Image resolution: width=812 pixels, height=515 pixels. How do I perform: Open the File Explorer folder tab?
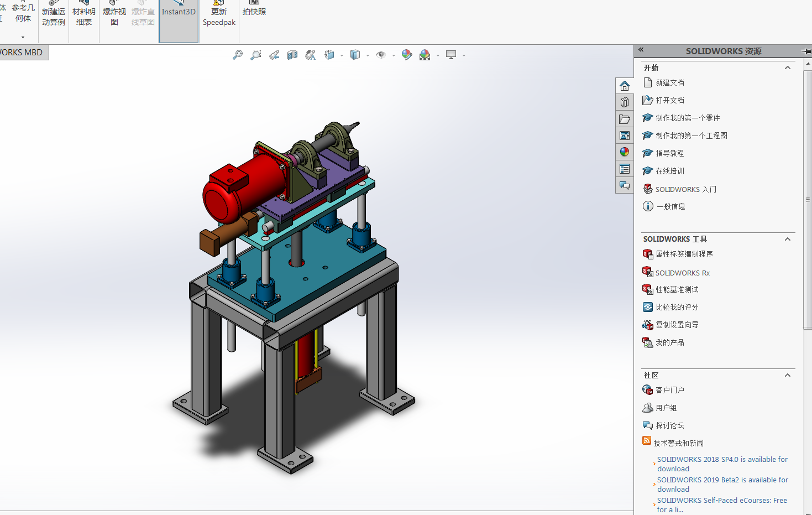coord(625,119)
